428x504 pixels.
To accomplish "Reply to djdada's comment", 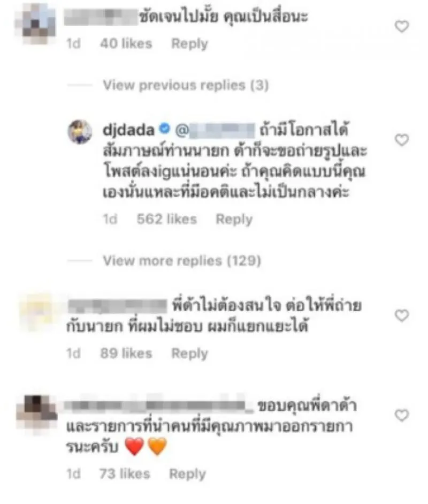I will click(x=234, y=219).
